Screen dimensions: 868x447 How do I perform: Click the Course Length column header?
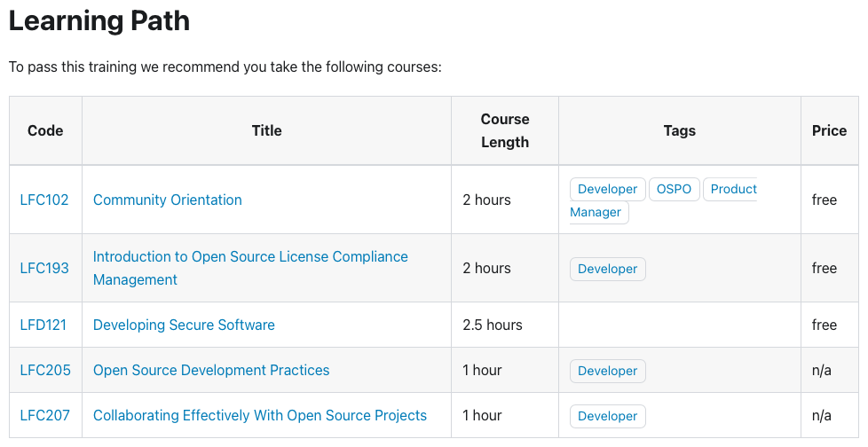(x=505, y=130)
